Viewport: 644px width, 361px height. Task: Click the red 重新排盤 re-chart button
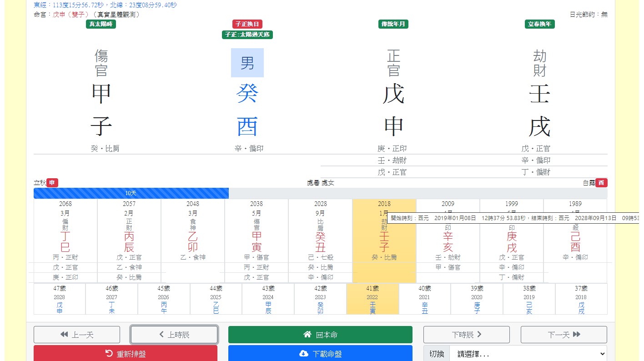[x=126, y=353]
